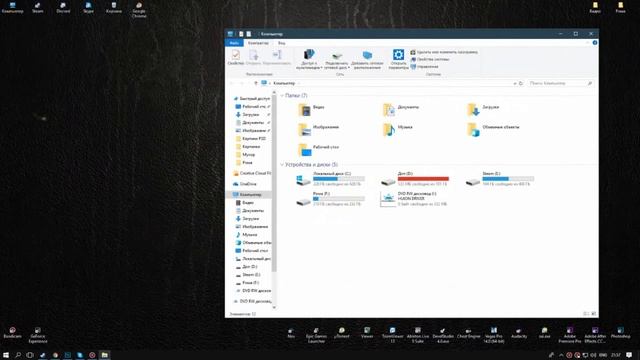Viewport: 640px width, 360px height.
Task: Select the D: drive with the red bar
Action: click(414, 179)
